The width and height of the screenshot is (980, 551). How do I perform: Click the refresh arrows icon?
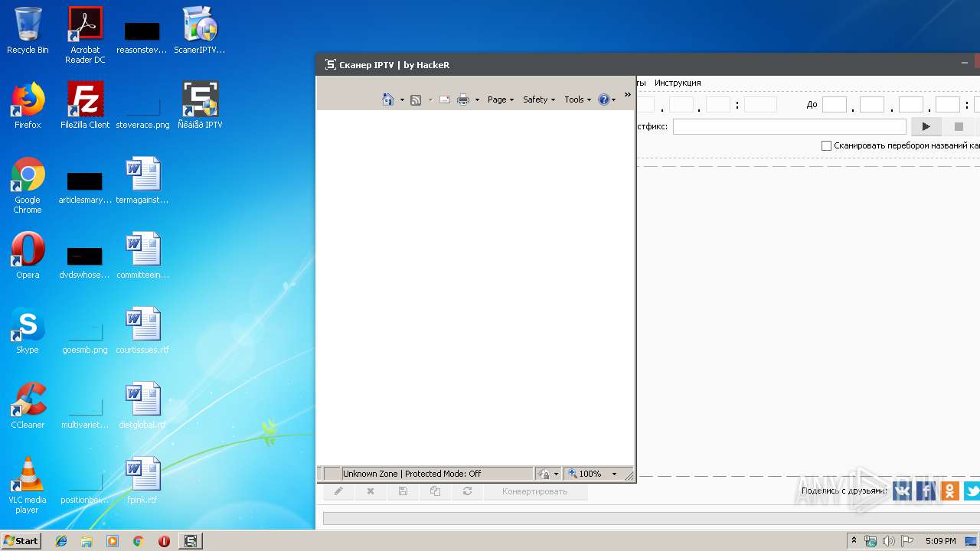tap(467, 491)
